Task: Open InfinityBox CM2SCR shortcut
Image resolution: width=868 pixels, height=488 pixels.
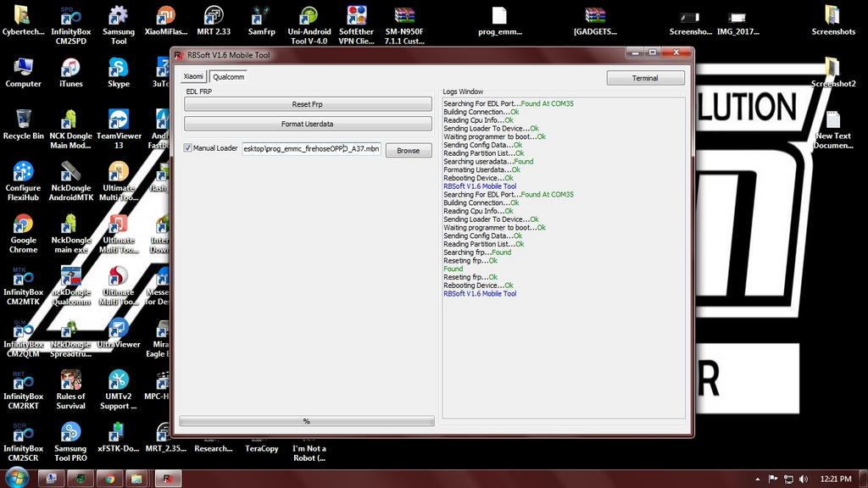Action: tap(23, 441)
